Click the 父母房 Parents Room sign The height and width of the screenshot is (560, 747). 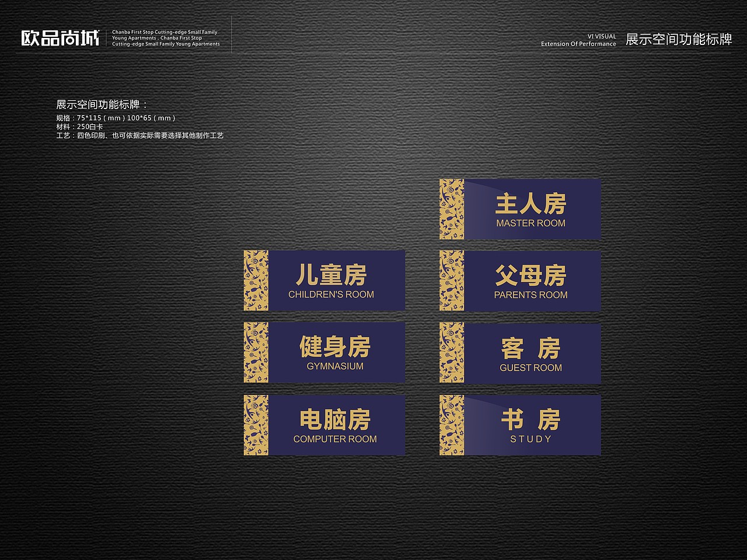click(520, 281)
